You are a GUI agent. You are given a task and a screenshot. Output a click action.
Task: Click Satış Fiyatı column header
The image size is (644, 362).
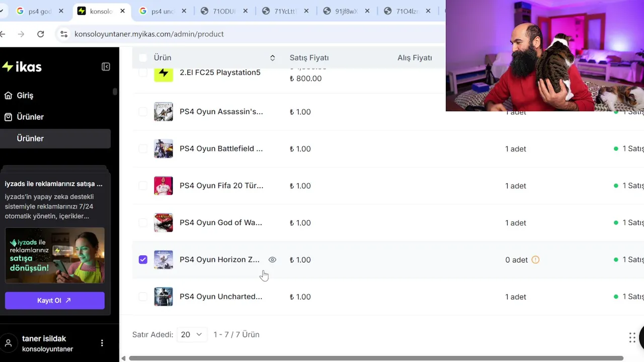pos(309,58)
